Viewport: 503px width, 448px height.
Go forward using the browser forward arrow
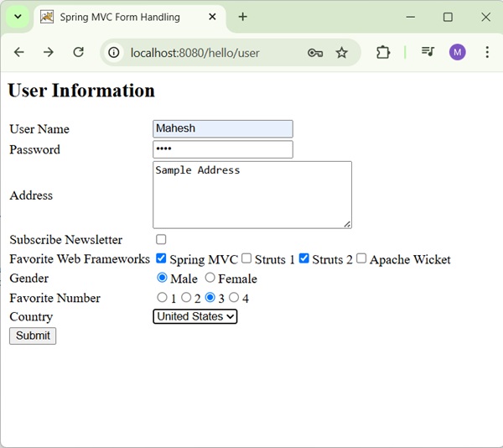(49, 52)
